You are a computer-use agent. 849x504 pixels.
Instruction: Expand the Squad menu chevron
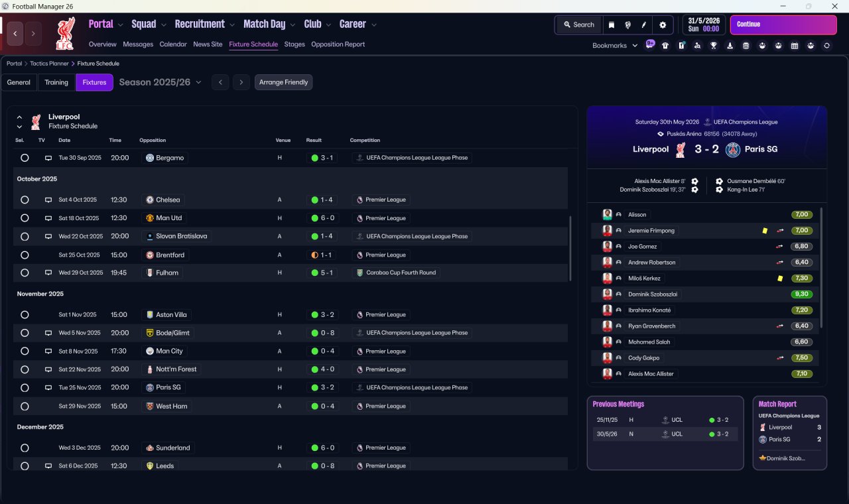[163, 25]
